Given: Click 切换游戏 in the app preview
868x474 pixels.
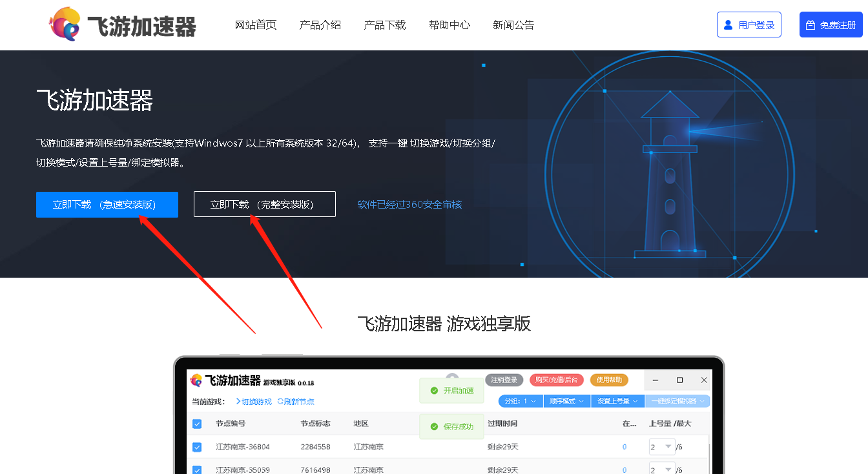Looking at the screenshot, I should 254,402.
